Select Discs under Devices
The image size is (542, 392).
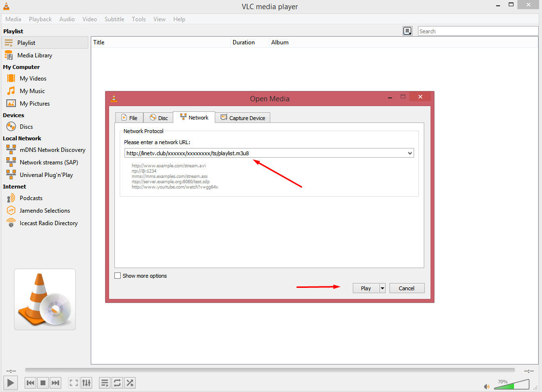[45, 127]
